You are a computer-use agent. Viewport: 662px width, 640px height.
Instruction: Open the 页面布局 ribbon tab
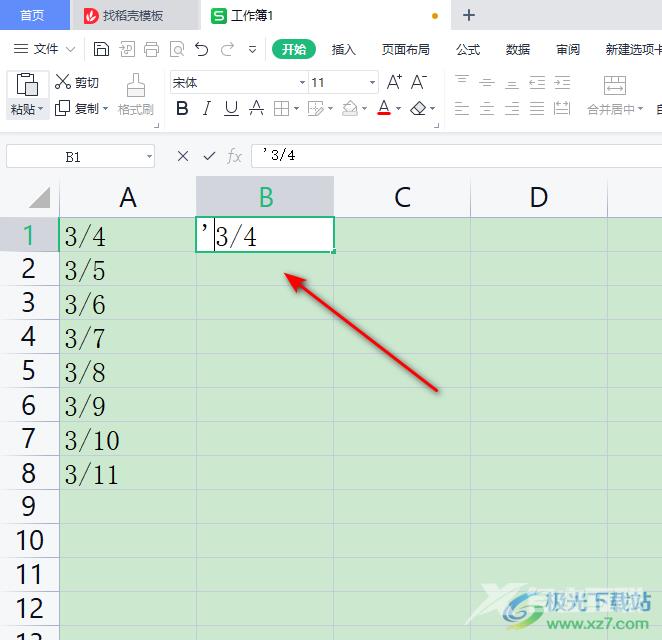(x=406, y=49)
